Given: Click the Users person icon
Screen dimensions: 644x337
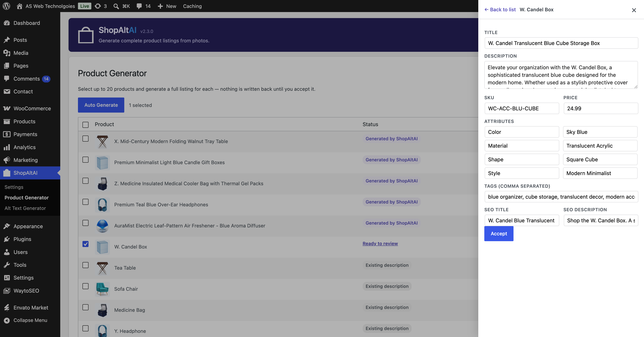Looking at the screenshot, I should click(7, 252).
